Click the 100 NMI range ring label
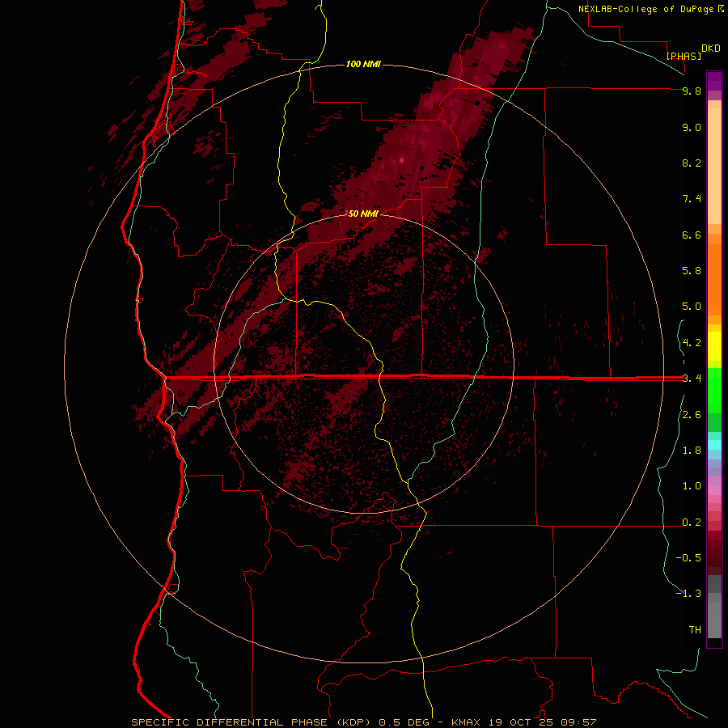 coord(363,64)
